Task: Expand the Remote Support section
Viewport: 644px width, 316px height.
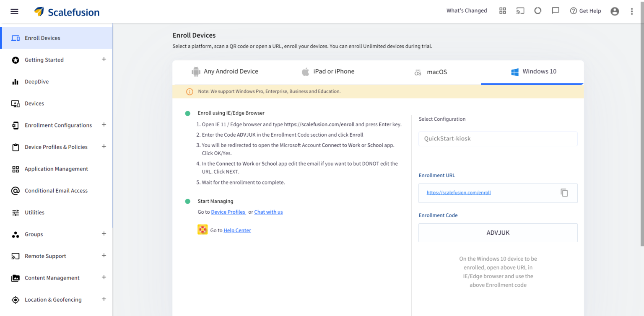Action: coord(104,255)
